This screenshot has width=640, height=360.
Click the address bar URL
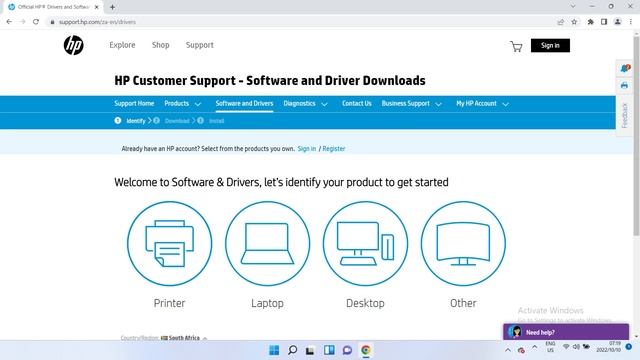click(97, 22)
